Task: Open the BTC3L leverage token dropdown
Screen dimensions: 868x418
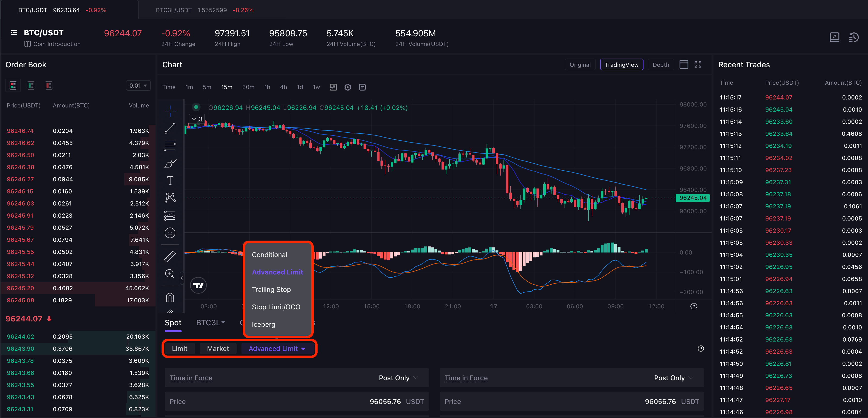Action: point(211,323)
